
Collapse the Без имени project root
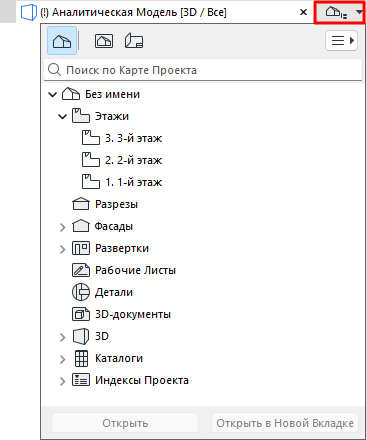point(52,95)
